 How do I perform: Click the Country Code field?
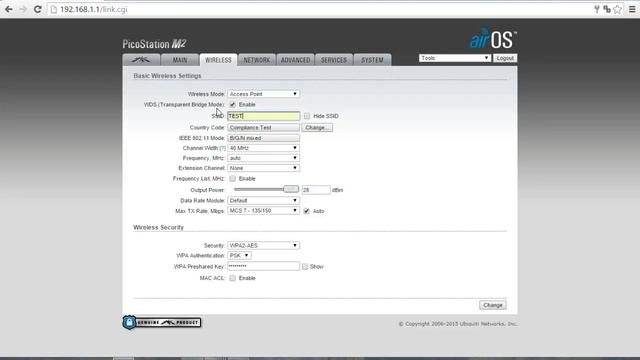click(263, 128)
